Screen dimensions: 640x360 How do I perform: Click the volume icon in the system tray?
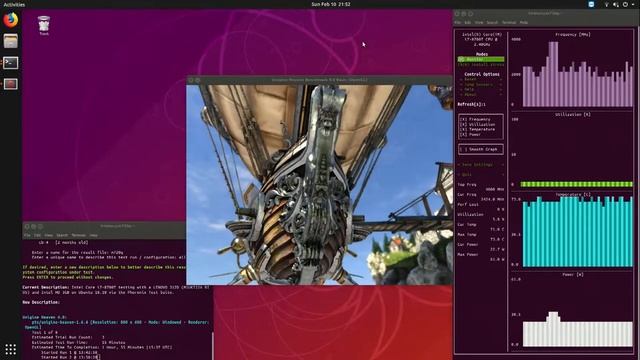click(x=616, y=4)
